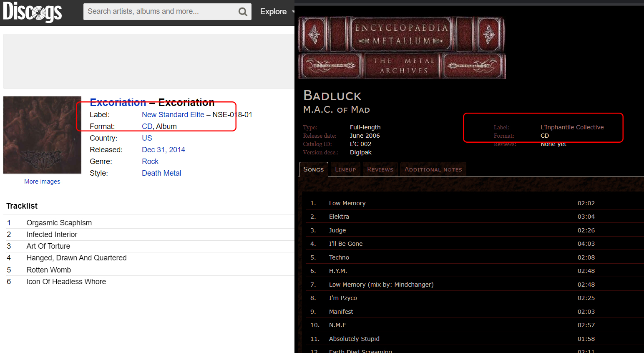Click duration 04:03 of I'll Be Gone
The image size is (644, 353).
pos(586,244)
